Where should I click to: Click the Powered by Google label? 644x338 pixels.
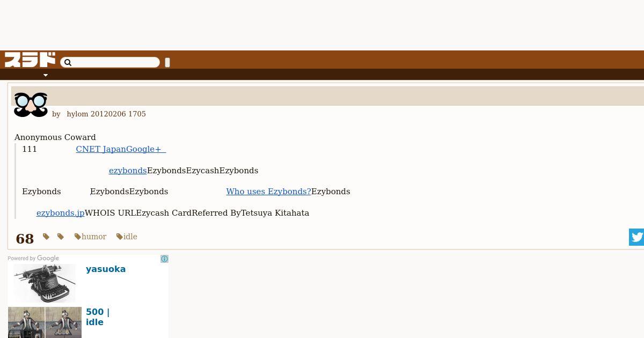pos(33,259)
